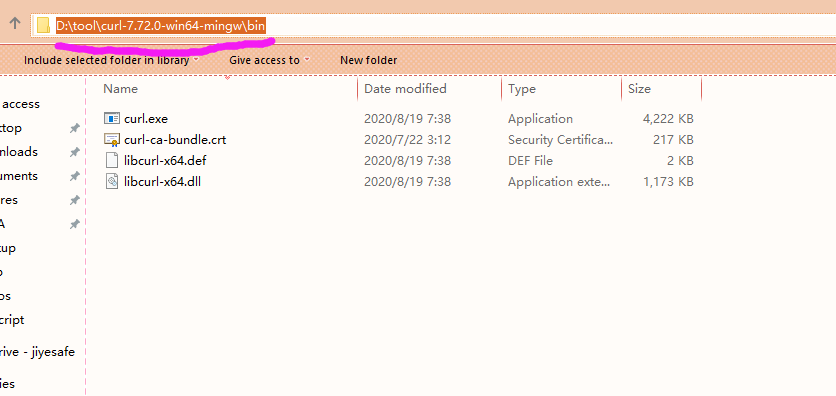Image resolution: width=836 pixels, height=396 pixels.
Task: Click the 1,173 KB size value
Action: (x=668, y=182)
